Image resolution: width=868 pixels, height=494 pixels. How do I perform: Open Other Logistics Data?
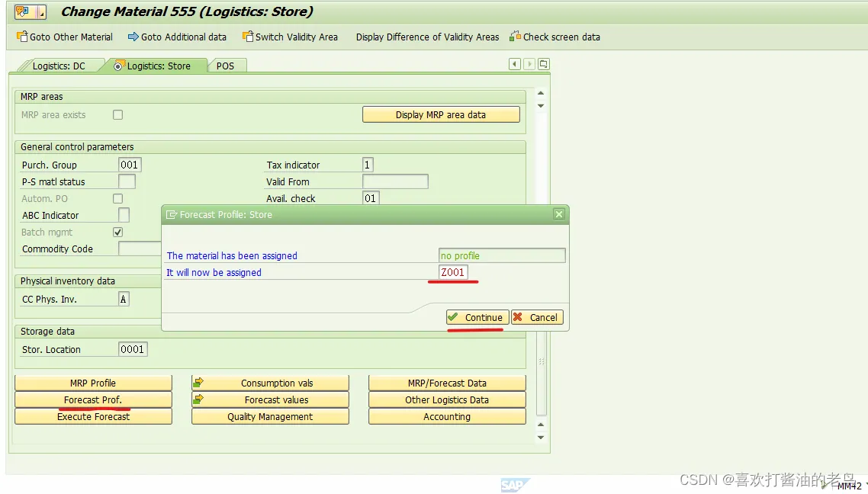tap(447, 400)
